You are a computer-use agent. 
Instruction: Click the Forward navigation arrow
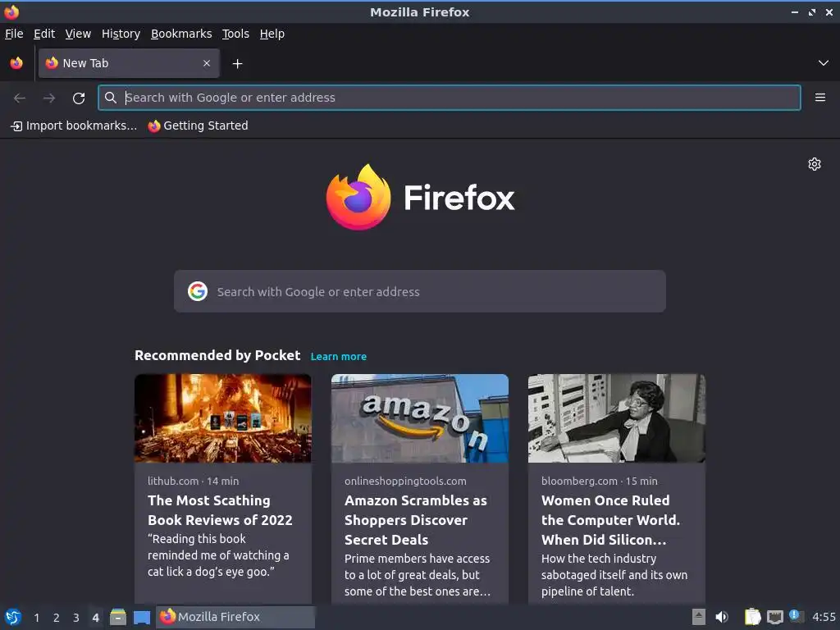tap(49, 98)
